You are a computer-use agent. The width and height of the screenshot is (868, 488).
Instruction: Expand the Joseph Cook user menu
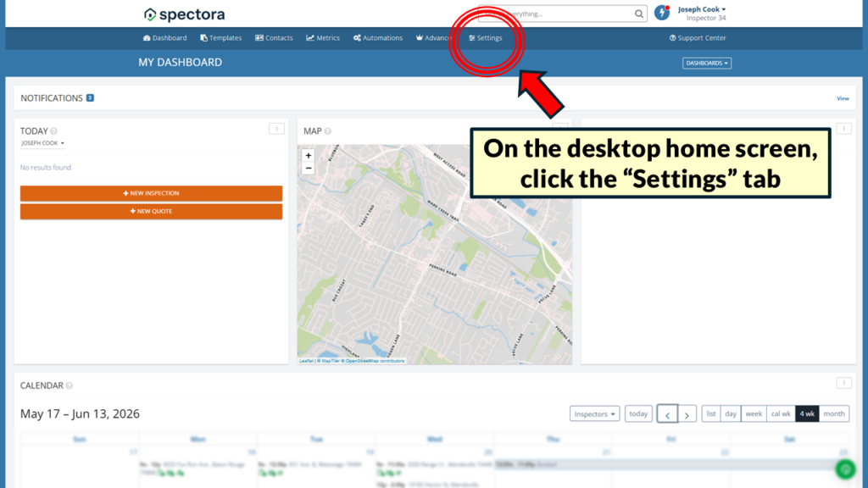pyautogui.click(x=701, y=9)
